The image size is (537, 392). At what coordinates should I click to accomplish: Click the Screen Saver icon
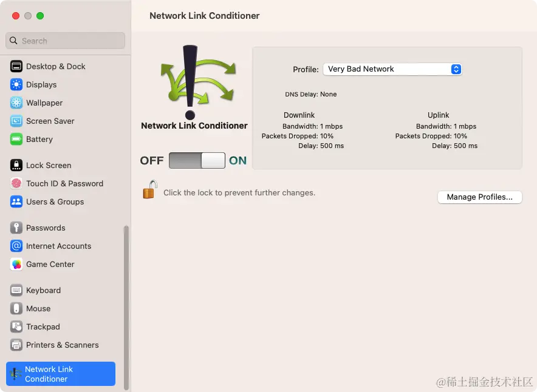(x=16, y=121)
